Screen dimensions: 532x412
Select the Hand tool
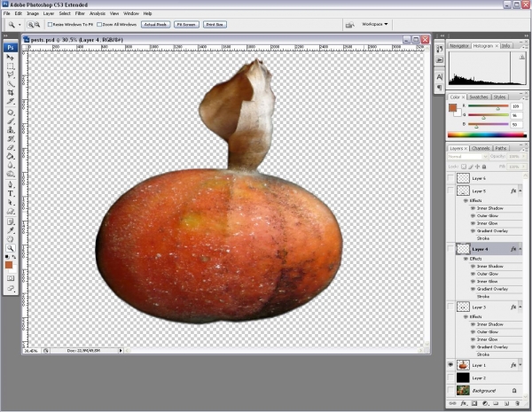[x=11, y=240]
